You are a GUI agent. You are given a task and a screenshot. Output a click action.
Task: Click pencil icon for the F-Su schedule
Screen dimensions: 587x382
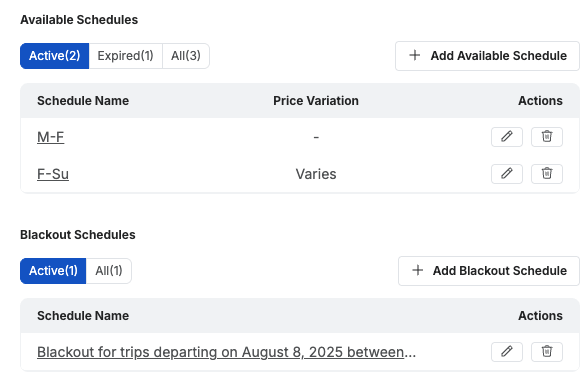coord(507,174)
